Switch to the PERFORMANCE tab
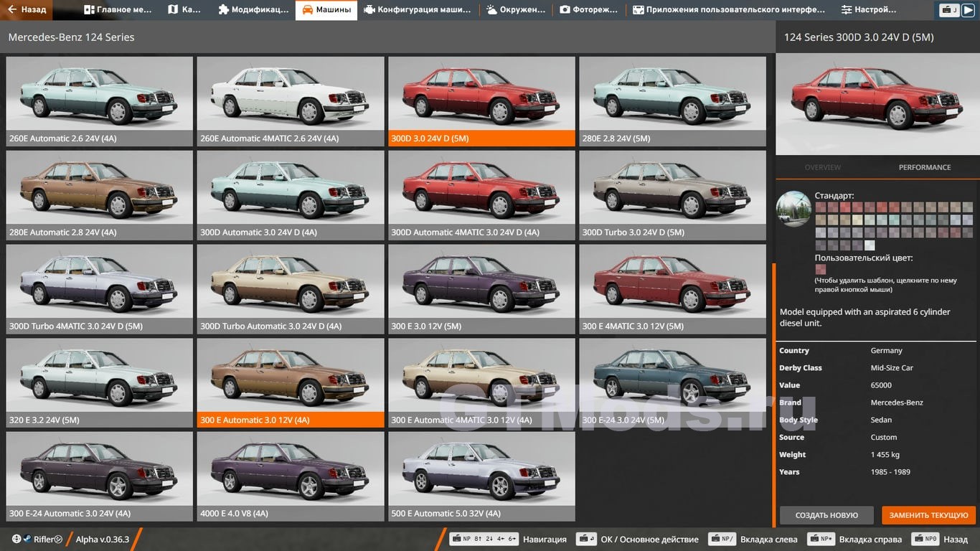 click(x=925, y=167)
